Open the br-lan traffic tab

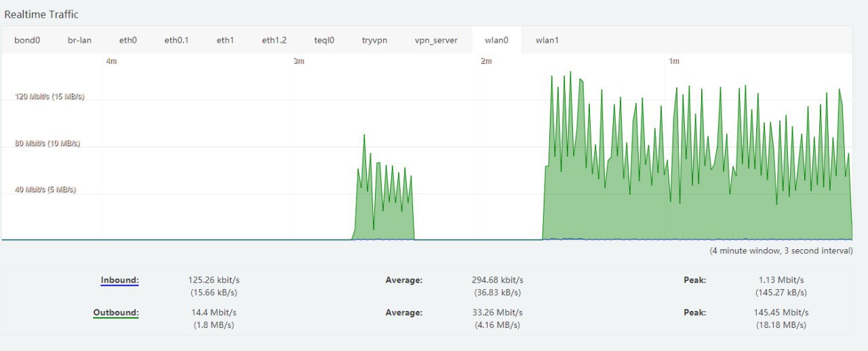79,40
